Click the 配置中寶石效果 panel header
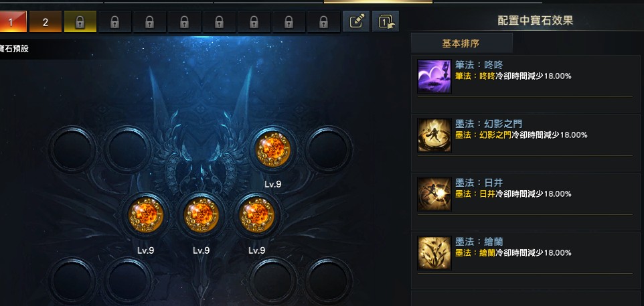Image resolution: width=644 pixels, height=306 pixels. (x=535, y=21)
